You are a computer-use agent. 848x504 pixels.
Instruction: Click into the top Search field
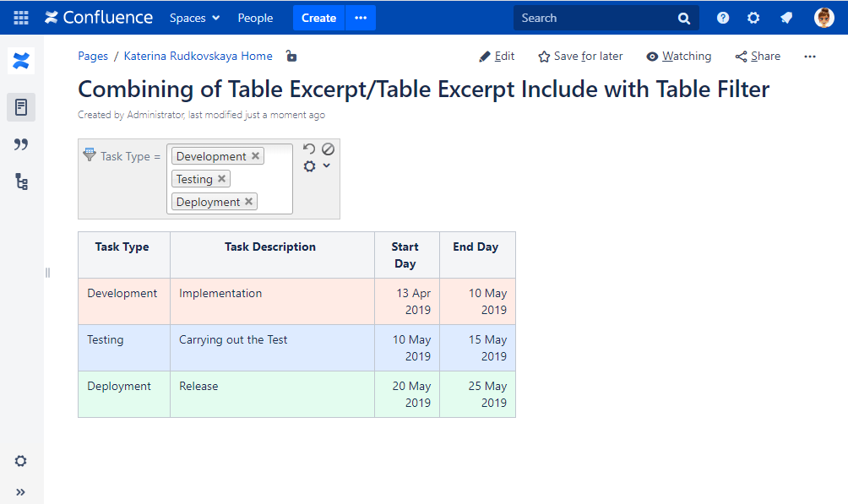click(x=595, y=18)
